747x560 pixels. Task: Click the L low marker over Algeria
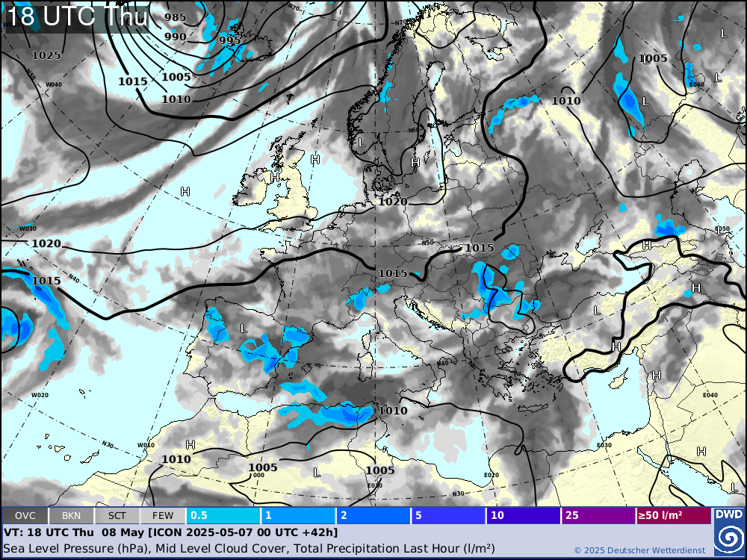click(316, 473)
